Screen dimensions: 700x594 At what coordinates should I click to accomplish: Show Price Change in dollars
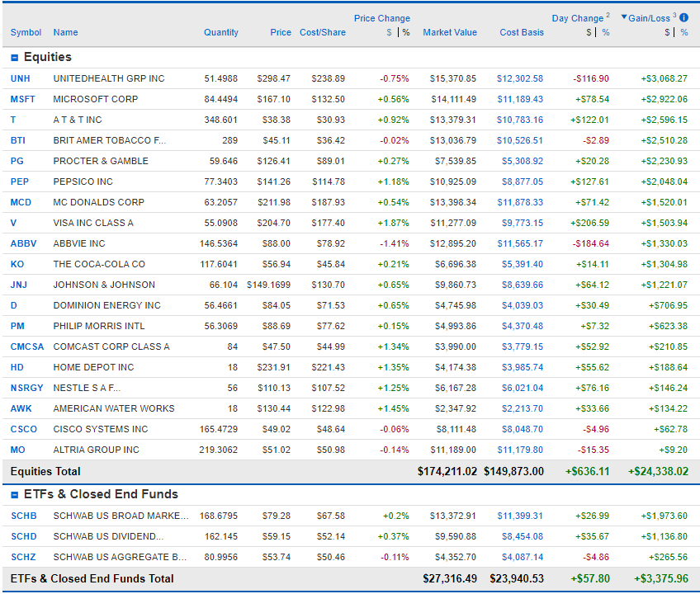point(390,32)
